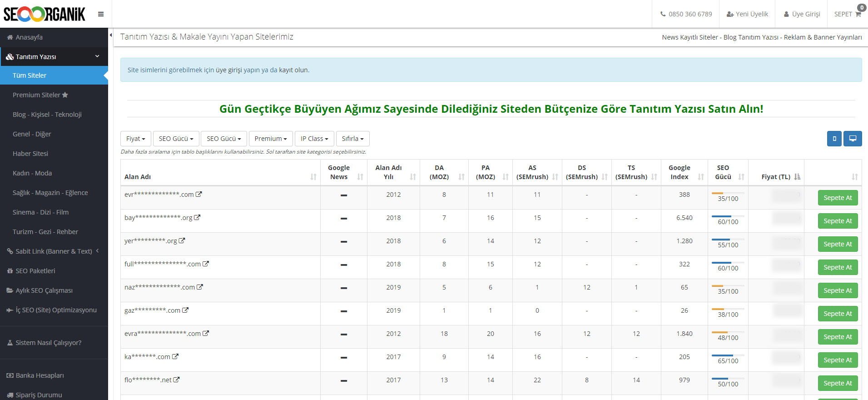Add flo********.net to cart
The image size is (868, 400).
pyautogui.click(x=838, y=383)
